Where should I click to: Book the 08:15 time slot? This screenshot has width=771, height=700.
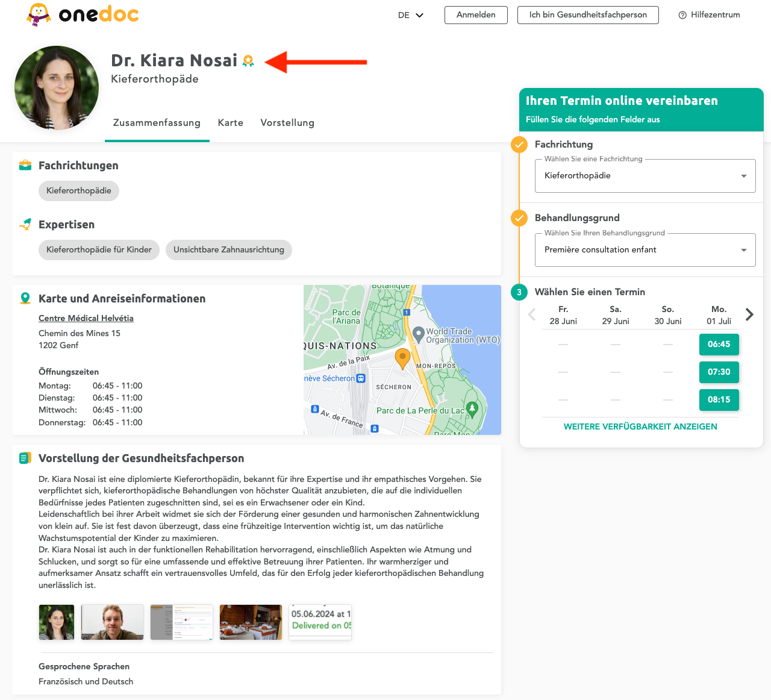[x=719, y=400]
